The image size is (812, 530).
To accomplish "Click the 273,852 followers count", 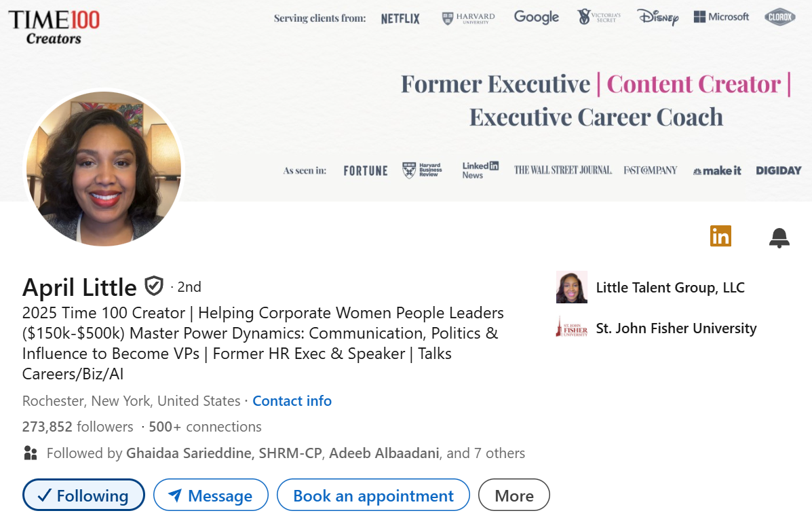I will tap(75, 426).
